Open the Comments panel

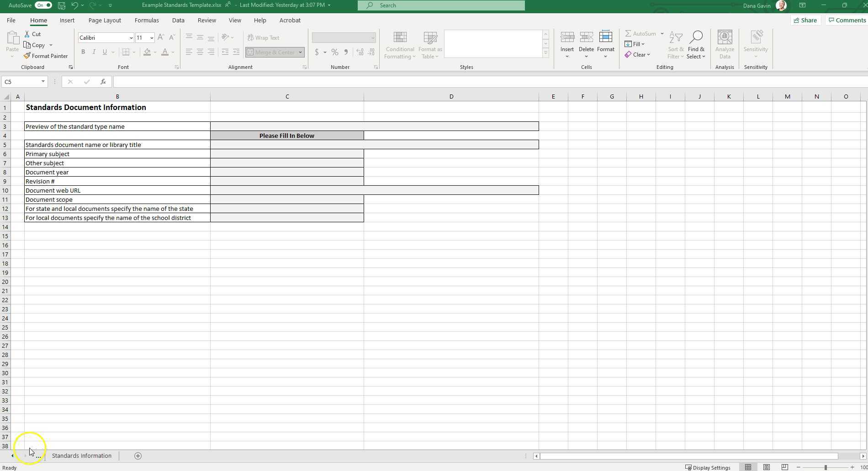847,20
